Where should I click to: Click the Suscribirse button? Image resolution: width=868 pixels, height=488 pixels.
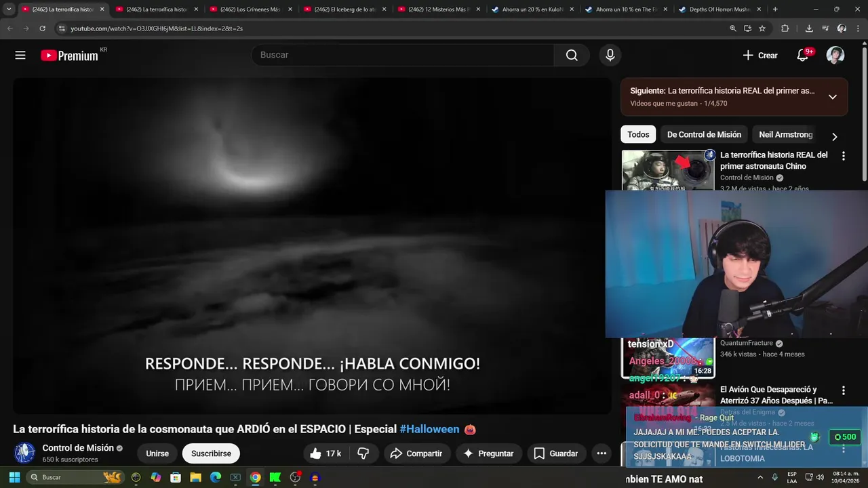(x=211, y=453)
